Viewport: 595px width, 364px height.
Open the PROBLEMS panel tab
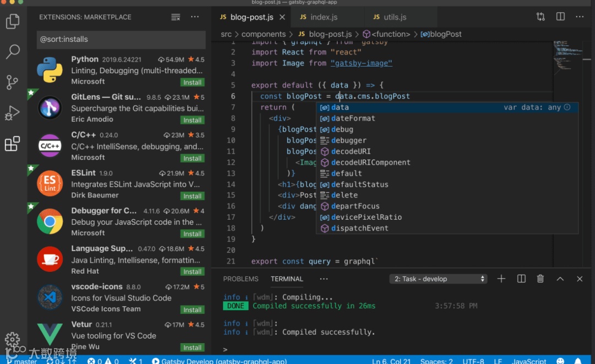click(241, 279)
